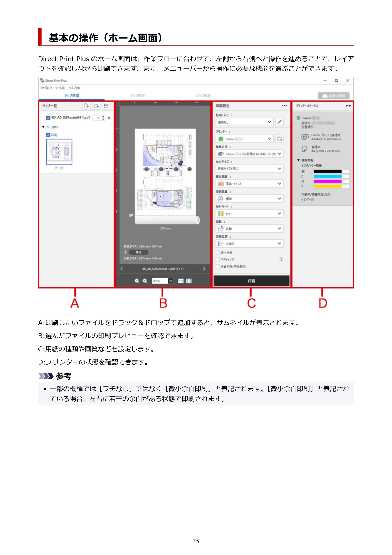This screenshot has height=555, width=392.
Task: Open the 回転 dropdown
Action: (250, 229)
